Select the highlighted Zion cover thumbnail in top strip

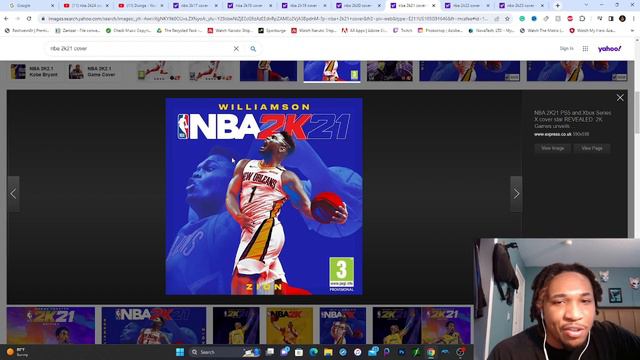(332, 71)
